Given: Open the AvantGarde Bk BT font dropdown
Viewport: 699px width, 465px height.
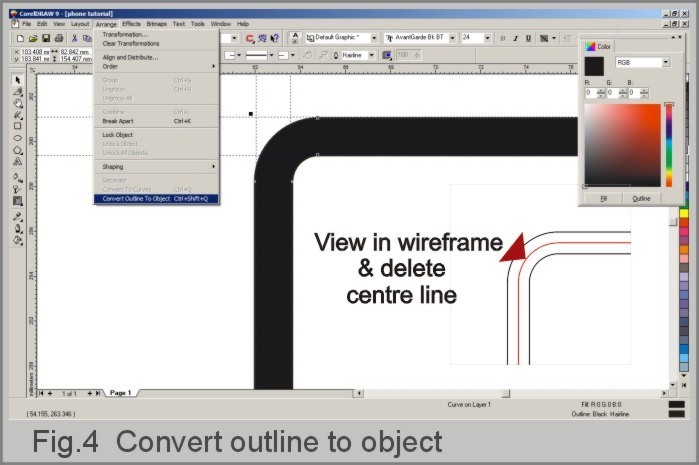Looking at the screenshot, I should [452, 38].
